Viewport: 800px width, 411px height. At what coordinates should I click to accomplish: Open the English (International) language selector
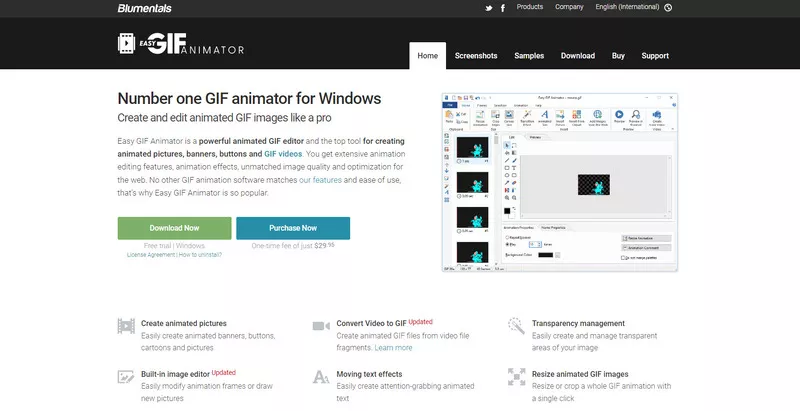(628, 7)
